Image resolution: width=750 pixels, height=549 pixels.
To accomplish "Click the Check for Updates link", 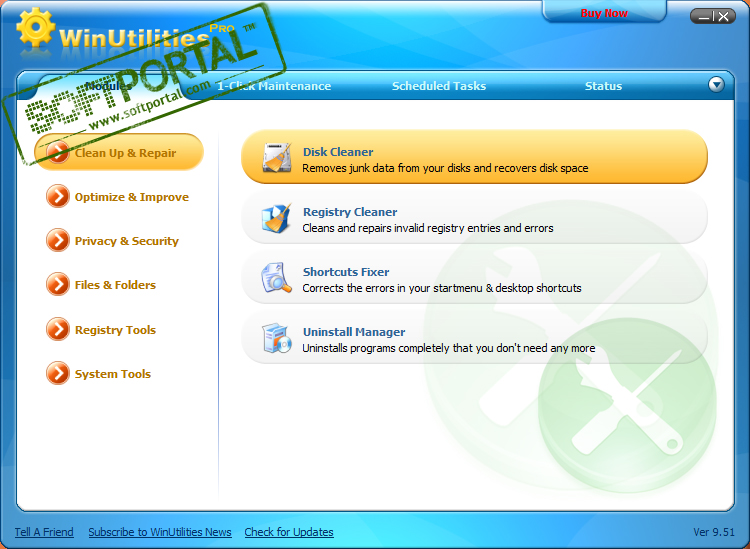I will pos(289,532).
